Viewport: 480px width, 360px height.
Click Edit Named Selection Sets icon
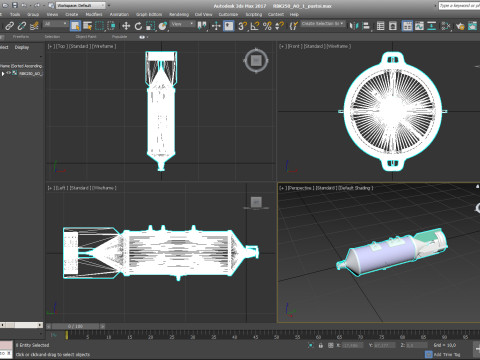click(293, 26)
